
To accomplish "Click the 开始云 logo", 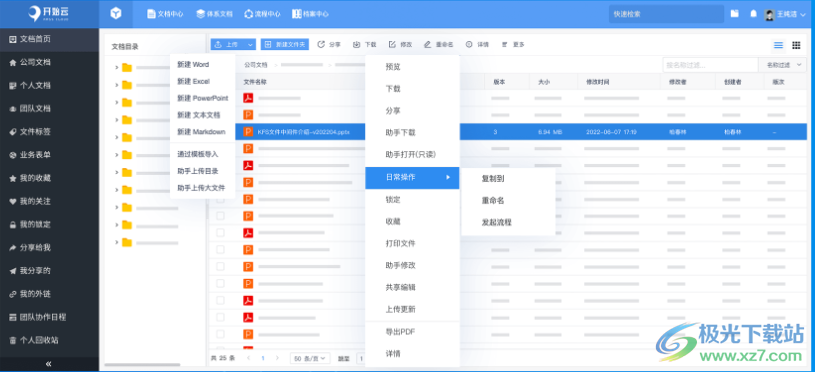I will (x=49, y=14).
